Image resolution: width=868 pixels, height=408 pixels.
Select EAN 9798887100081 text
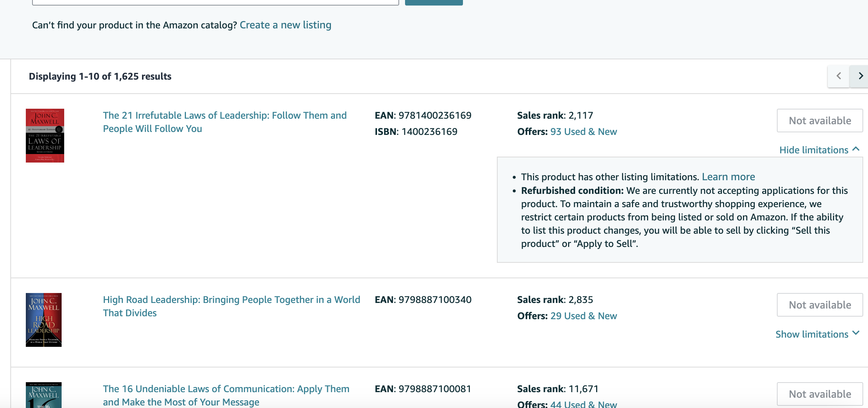[423, 389]
